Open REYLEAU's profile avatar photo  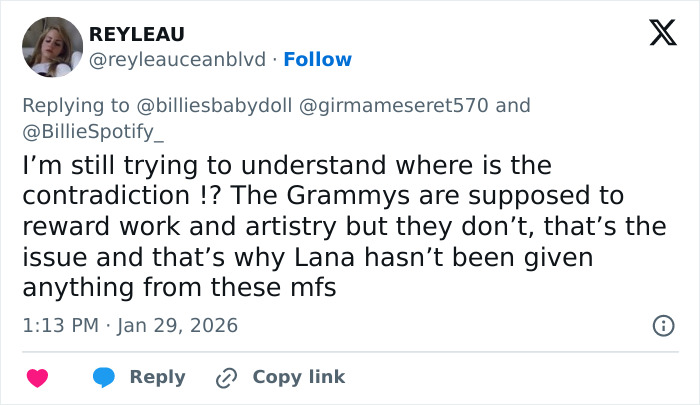pos(52,47)
